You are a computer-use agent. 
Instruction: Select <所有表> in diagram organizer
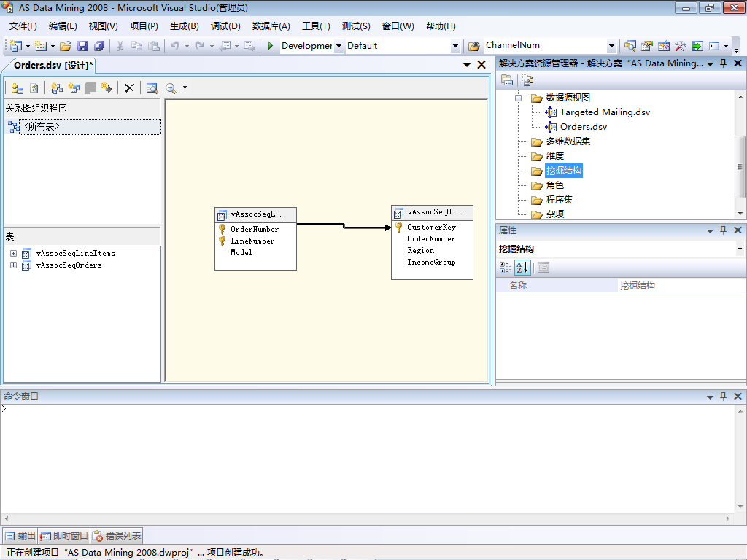(90, 127)
